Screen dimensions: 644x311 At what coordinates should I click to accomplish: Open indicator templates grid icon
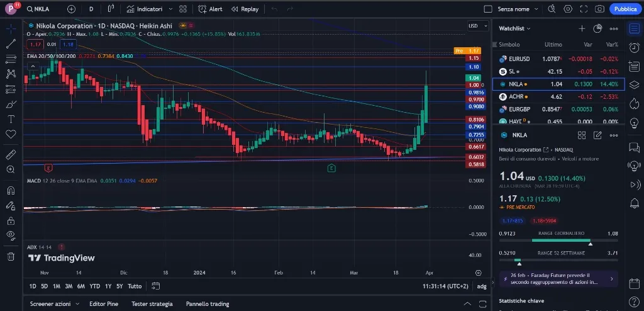click(183, 9)
